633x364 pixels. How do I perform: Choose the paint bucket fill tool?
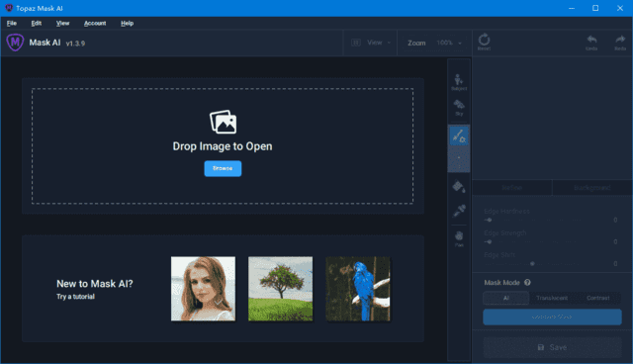point(459,186)
